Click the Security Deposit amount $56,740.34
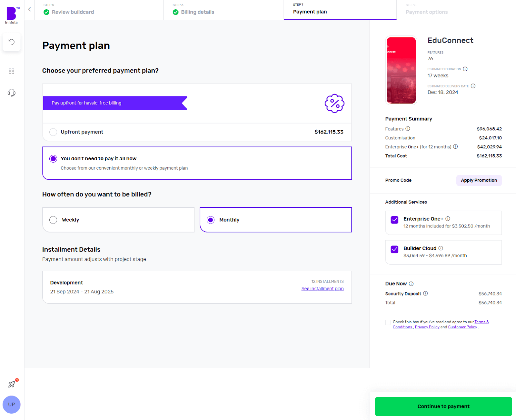 490,294
